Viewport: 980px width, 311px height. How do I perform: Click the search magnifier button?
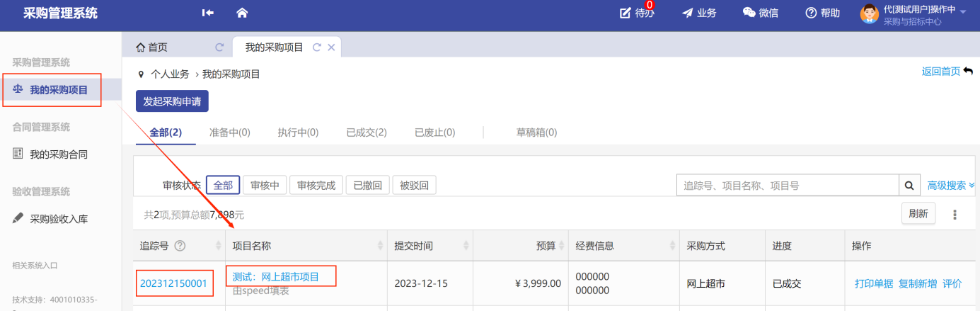tap(909, 186)
